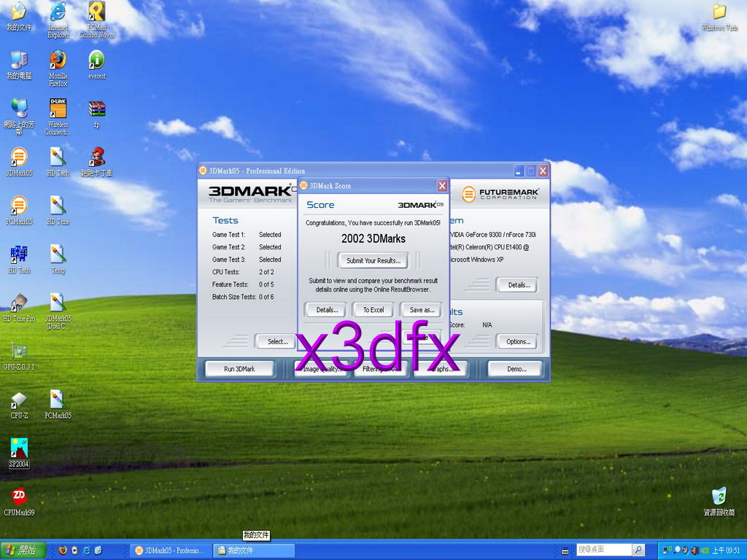Viewport: 747px width, 560px height.
Task: Launch Internet Explorer from the desktop
Action: coord(58,19)
